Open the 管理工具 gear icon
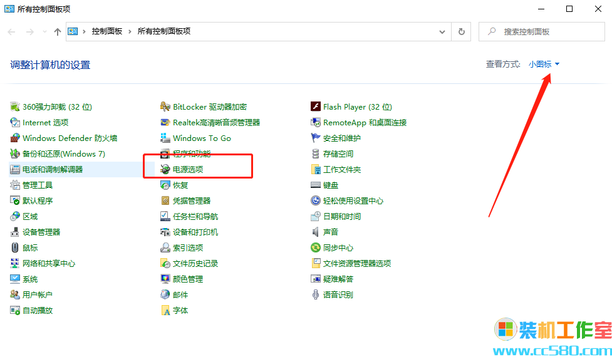This screenshot has height=364, width=612. [x=15, y=185]
